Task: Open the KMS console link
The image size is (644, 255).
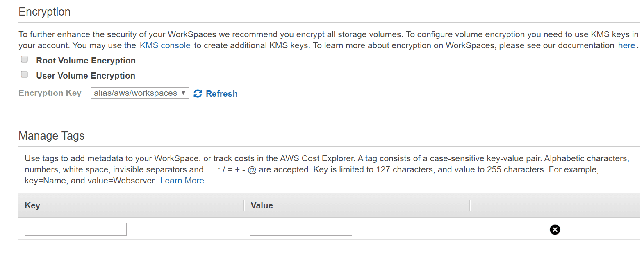Action: pos(165,45)
